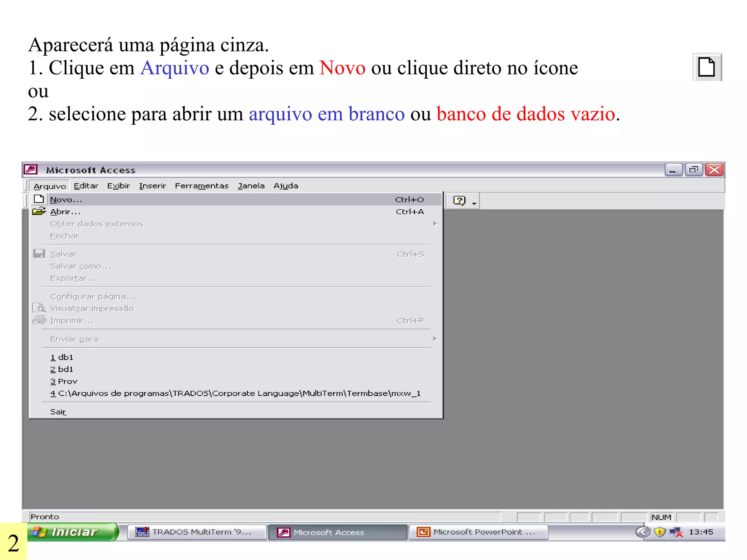Show hidden tray icons with the arrow
The height and width of the screenshot is (560, 747).
(x=643, y=532)
